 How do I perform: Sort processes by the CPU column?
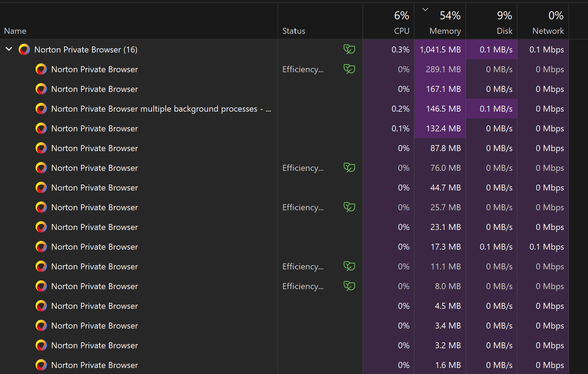[x=388, y=21]
